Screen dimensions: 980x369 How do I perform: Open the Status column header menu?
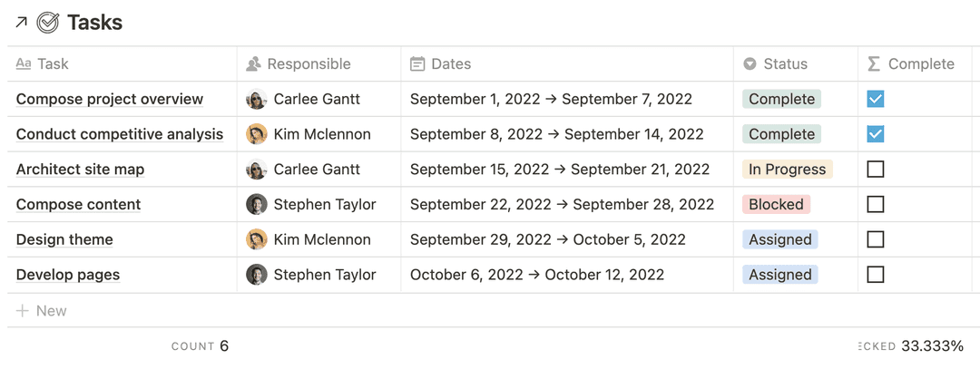796,64
